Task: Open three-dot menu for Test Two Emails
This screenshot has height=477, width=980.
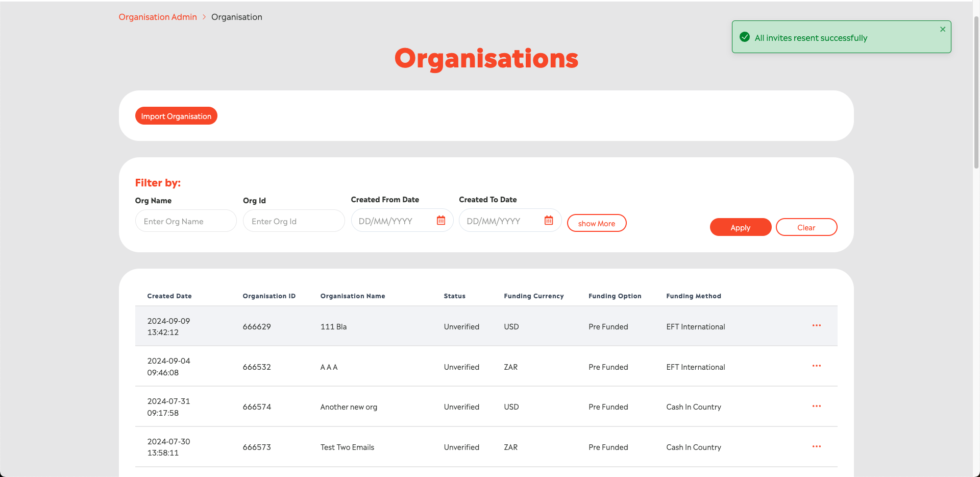Action: (816, 447)
